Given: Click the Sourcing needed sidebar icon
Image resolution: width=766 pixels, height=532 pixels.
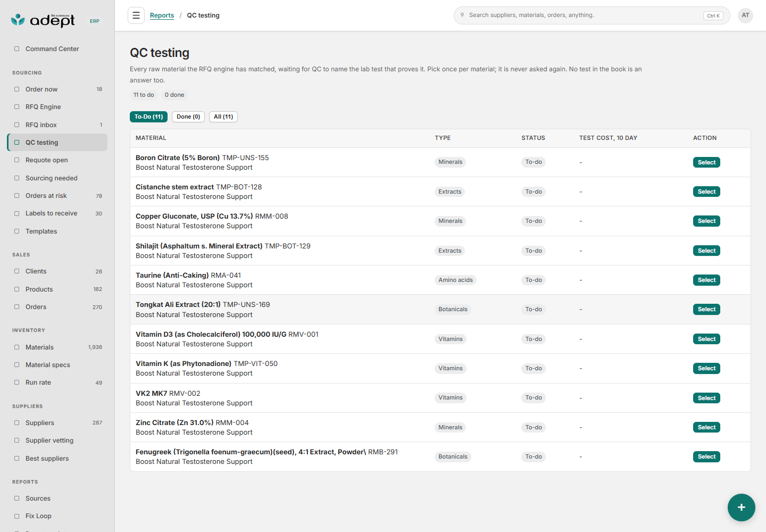Looking at the screenshot, I should pyautogui.click(x=16, y=178).
